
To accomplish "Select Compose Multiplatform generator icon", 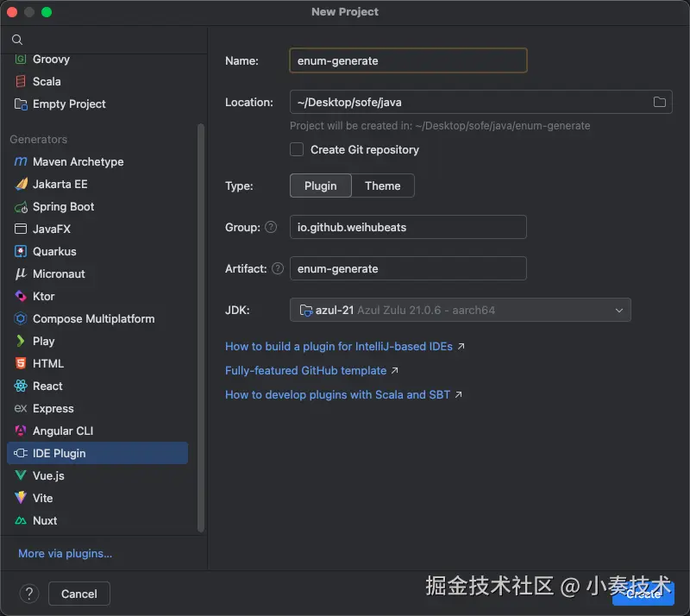I will pyautogui.click(x=20, y=319).
